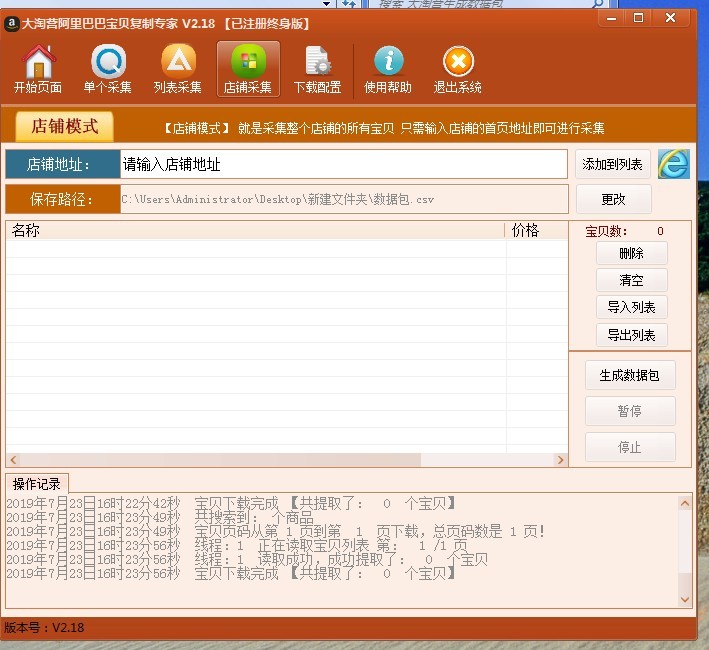Select the 操作记录 tab
Screen dimensions: 709x650
[x=37, y=484]
